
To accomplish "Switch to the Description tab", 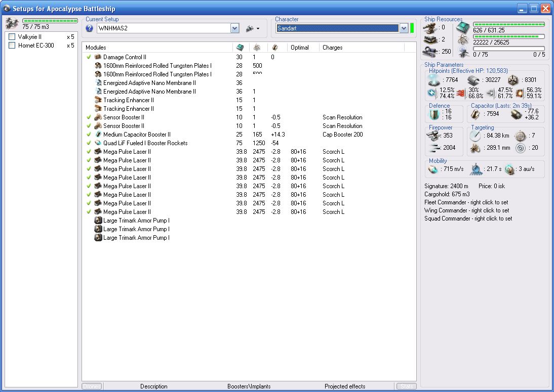I will coord(154,386).
